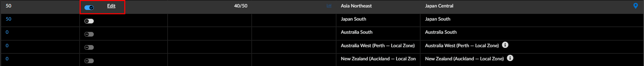Viewport: 644px width, 66px height.
Task: Open the blue 50 link in Japan South row
Action: pyautogui.click(x=8, y=19)
